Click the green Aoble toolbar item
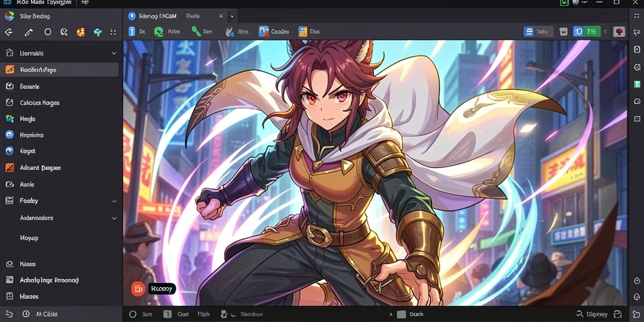 pos(167,31)
